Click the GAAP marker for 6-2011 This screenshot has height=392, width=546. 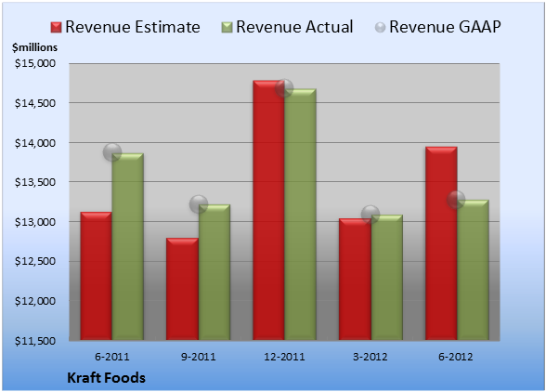tap(112, 152)
